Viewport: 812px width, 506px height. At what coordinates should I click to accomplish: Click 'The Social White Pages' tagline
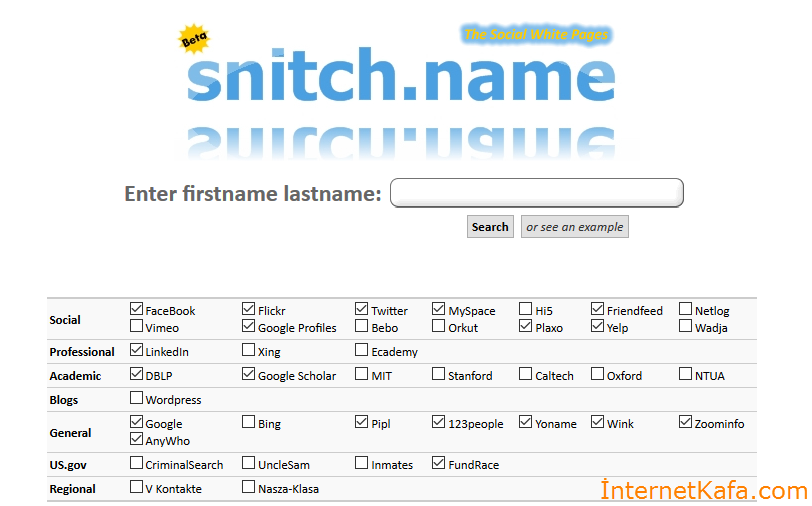536,34
